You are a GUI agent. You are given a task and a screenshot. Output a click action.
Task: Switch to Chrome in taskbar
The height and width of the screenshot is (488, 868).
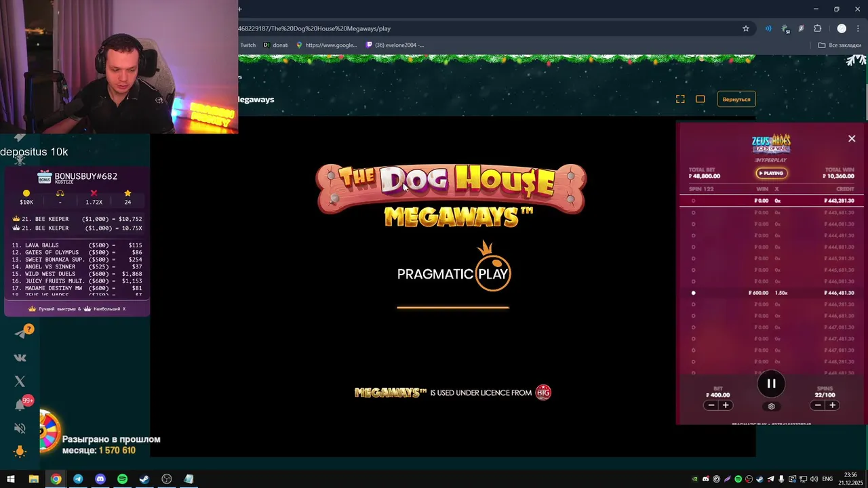point(56,479)
